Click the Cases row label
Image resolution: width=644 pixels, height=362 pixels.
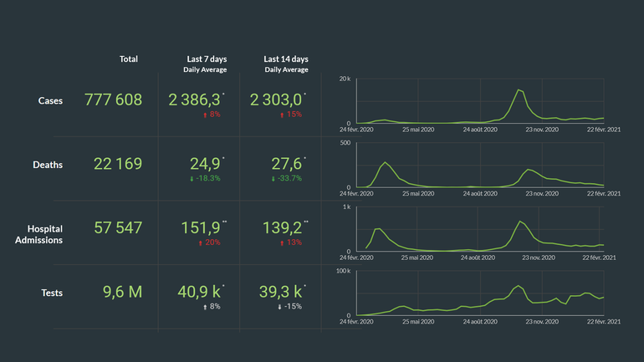click(x=50, y=100)
